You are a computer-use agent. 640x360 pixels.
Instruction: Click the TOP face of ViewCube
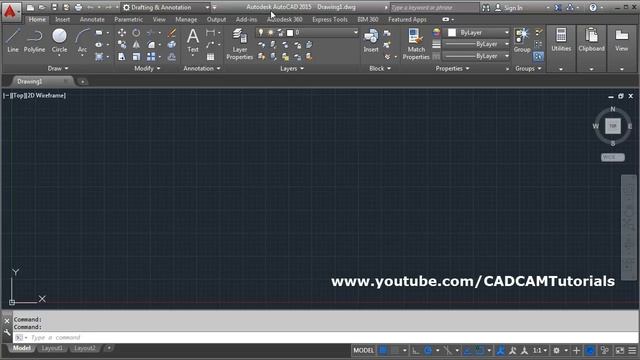point(613,126)
